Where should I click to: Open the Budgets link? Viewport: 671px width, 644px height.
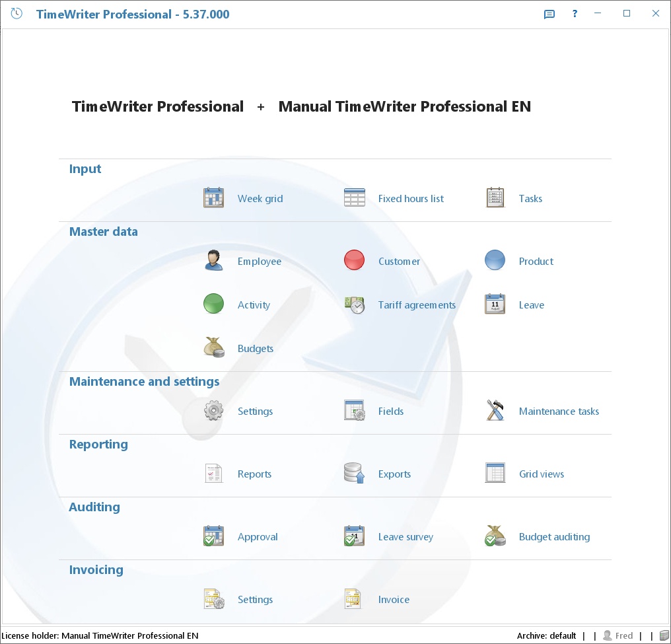click(x=256, y=349)
